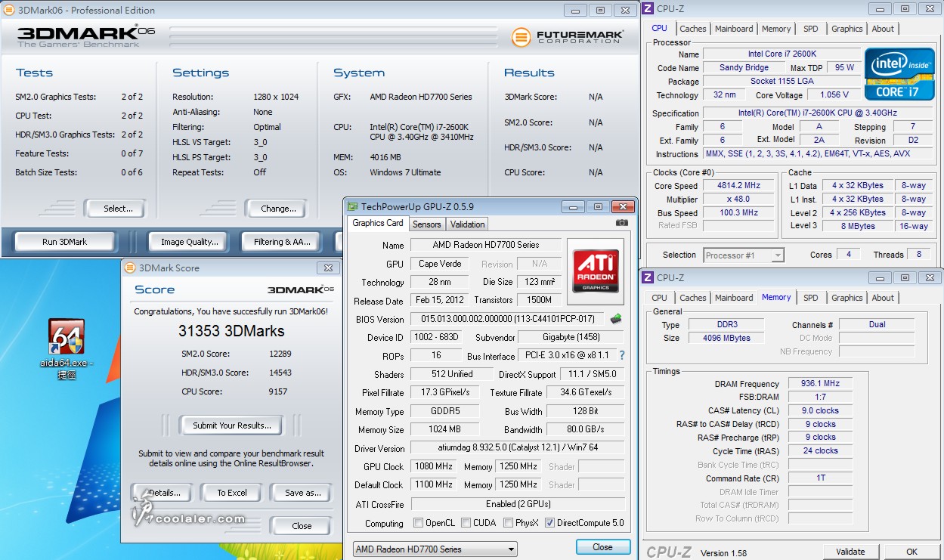Click the GPU-Z screenshot camera icon

point(621,223)
